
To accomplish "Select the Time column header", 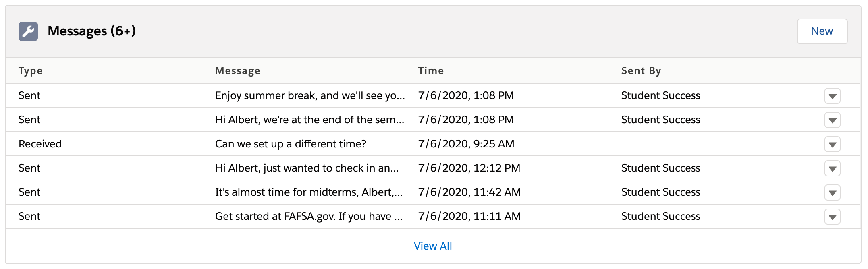I will [x=431, y=71].
